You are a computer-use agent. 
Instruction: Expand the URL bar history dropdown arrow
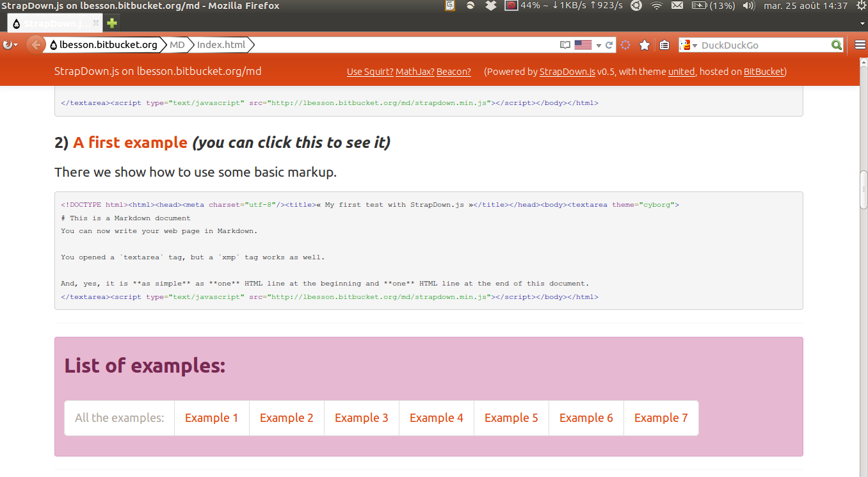[x=599, y=45]
